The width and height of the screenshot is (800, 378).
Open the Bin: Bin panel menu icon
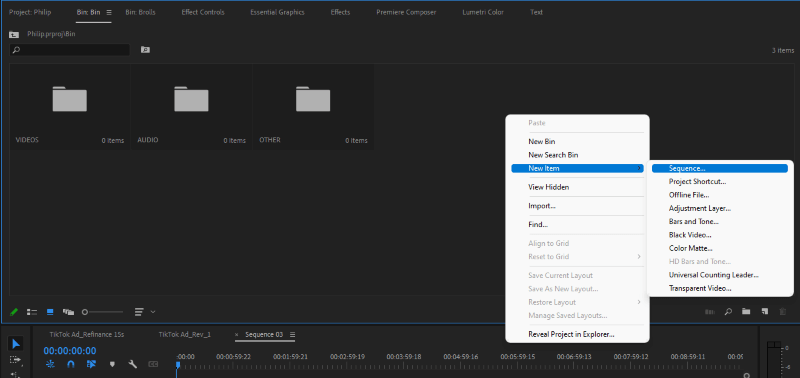click(x=109, y=12)
